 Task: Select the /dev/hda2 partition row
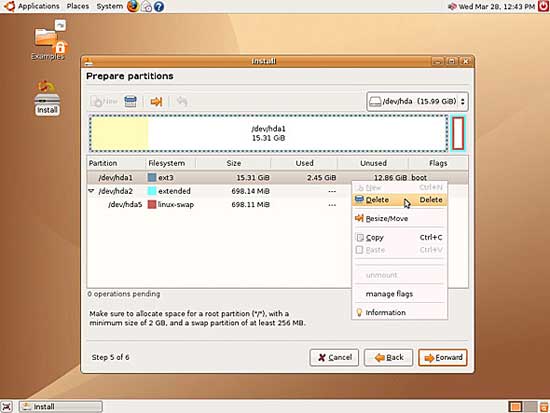[219, 191]
